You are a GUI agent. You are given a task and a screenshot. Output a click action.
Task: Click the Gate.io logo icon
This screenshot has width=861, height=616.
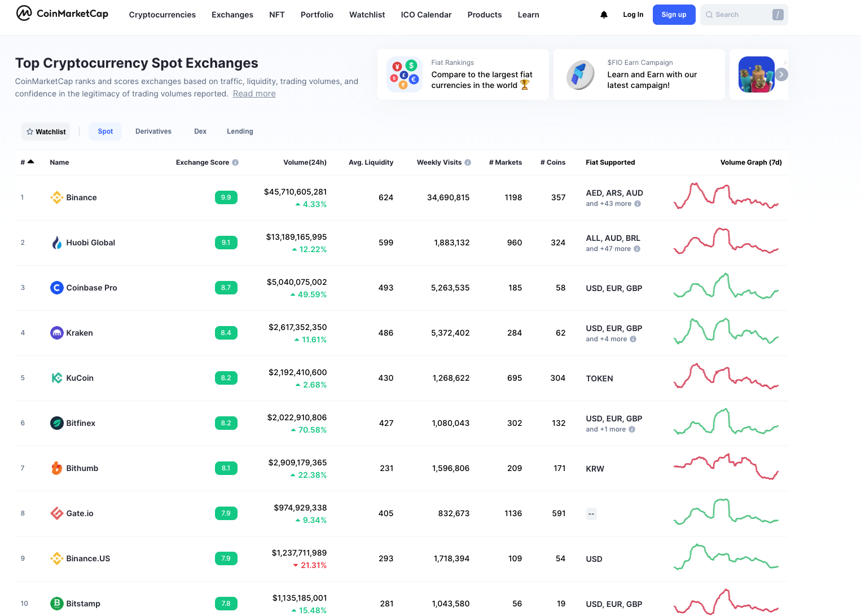57,513
